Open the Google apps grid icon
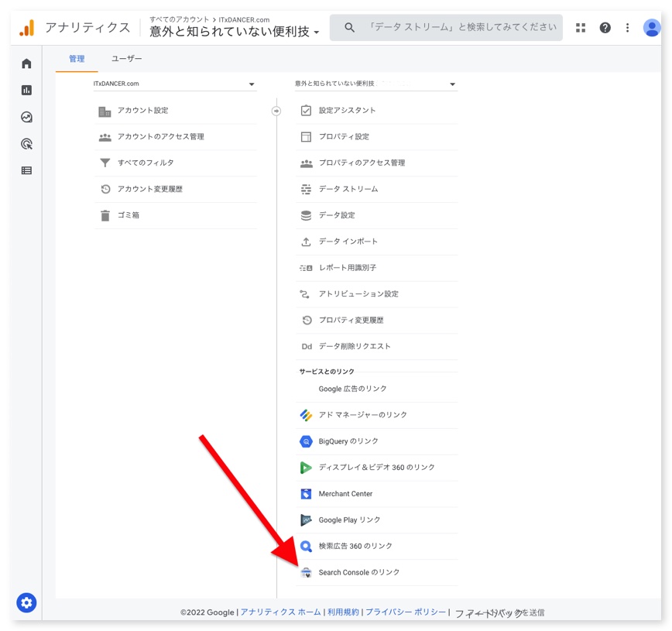Screen dimensions: 672x631 coord(581,28)
